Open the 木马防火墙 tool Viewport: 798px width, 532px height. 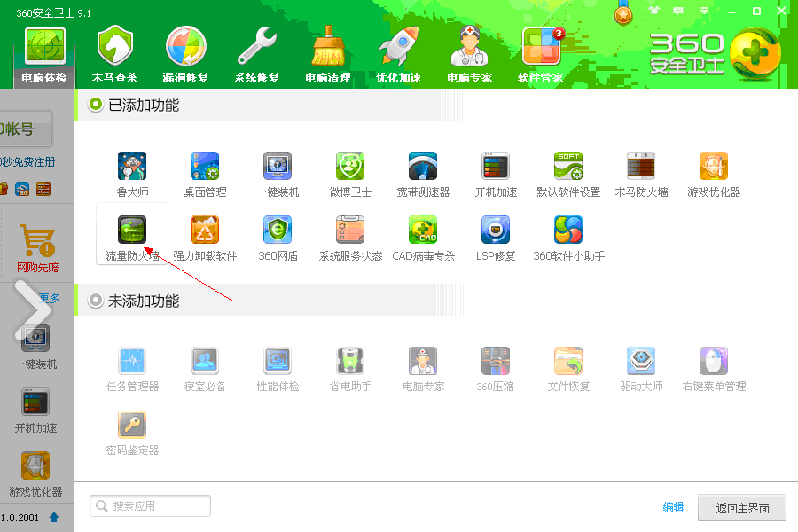[x=641, y=175]
